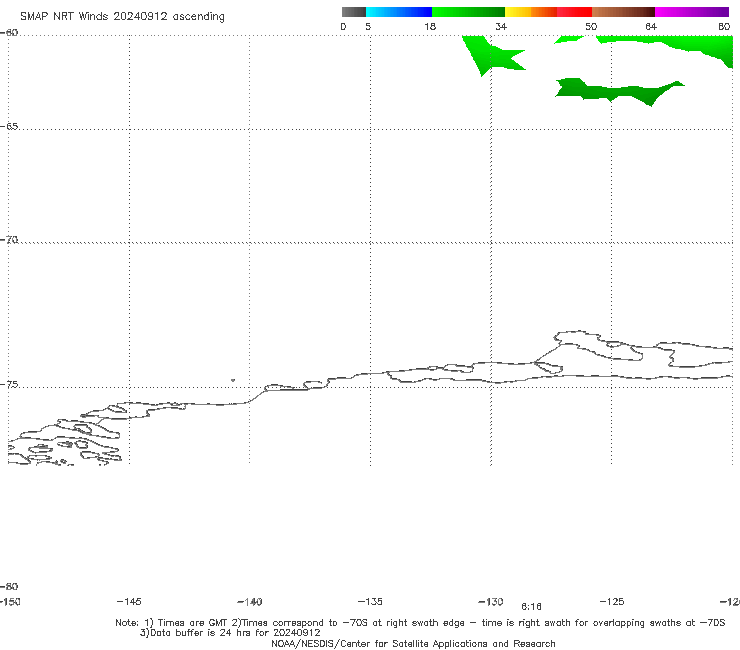Screen dimensions: 740x650
Task: Click the color bar label '18'
Action: point(430,27)
